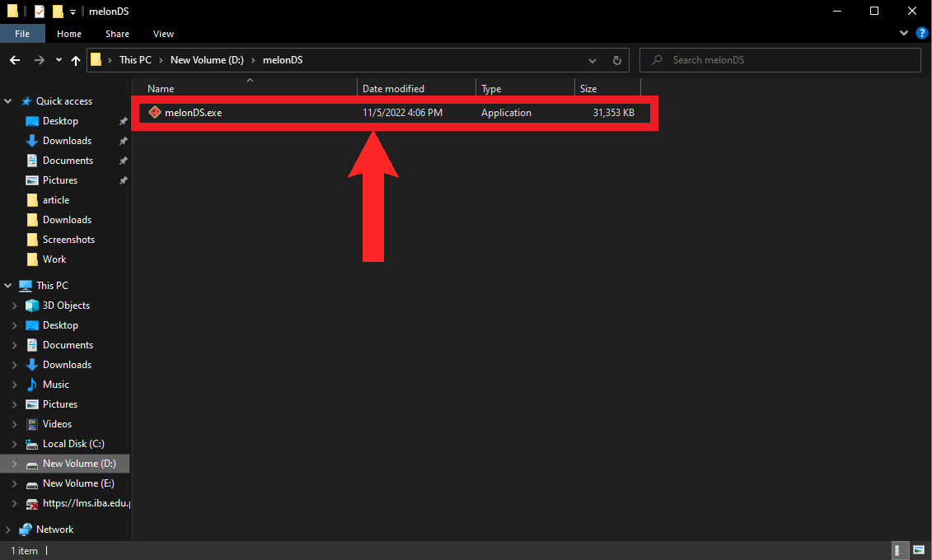
Task: Open Desktop under This PC
Action: [x=60, y=325]
